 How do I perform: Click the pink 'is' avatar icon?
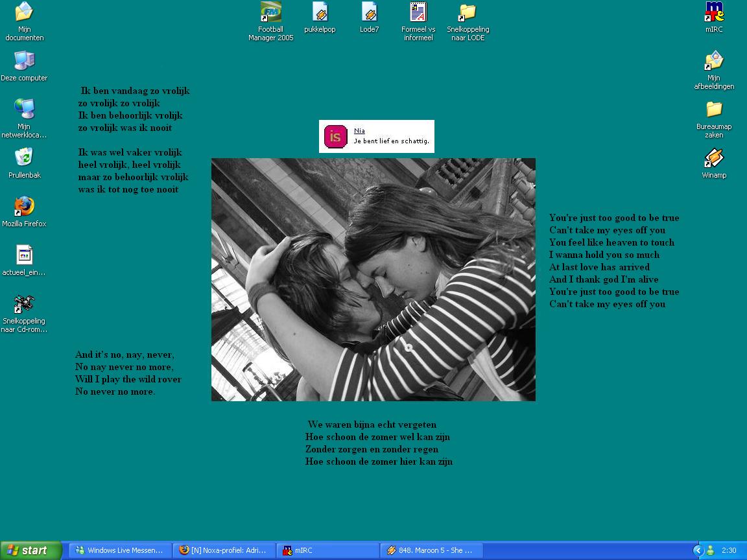335,137
